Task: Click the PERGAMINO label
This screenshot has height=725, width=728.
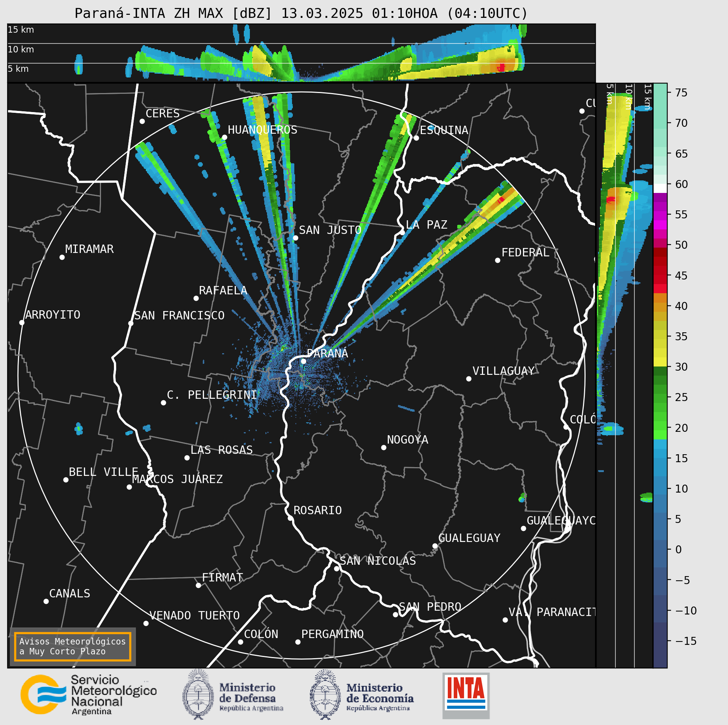Action: tap(332, 634)
